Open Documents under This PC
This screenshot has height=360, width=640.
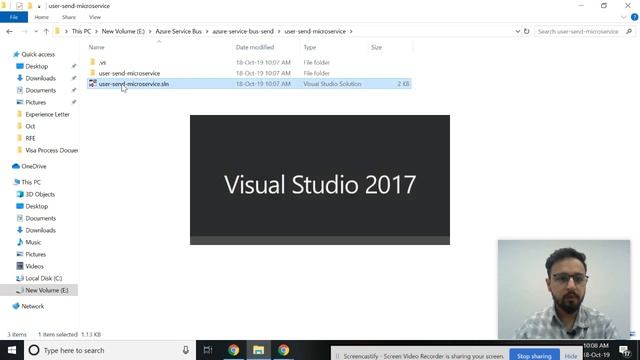(40, 218)
